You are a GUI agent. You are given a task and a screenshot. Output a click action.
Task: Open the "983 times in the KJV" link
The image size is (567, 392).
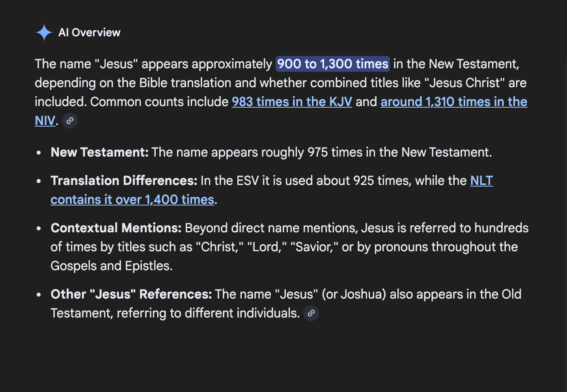point(292,102)
